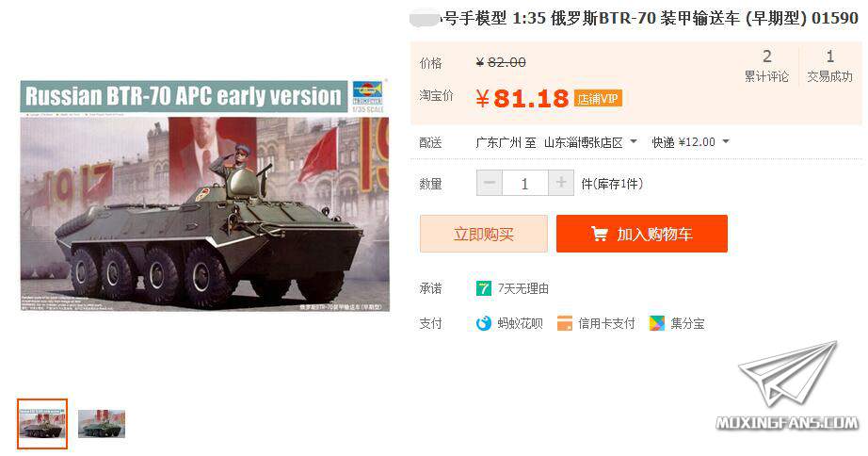The height and width of the screenshot is (456, 868).
Task: Click the orange credit card payment icon
Action: coord(564,323)
